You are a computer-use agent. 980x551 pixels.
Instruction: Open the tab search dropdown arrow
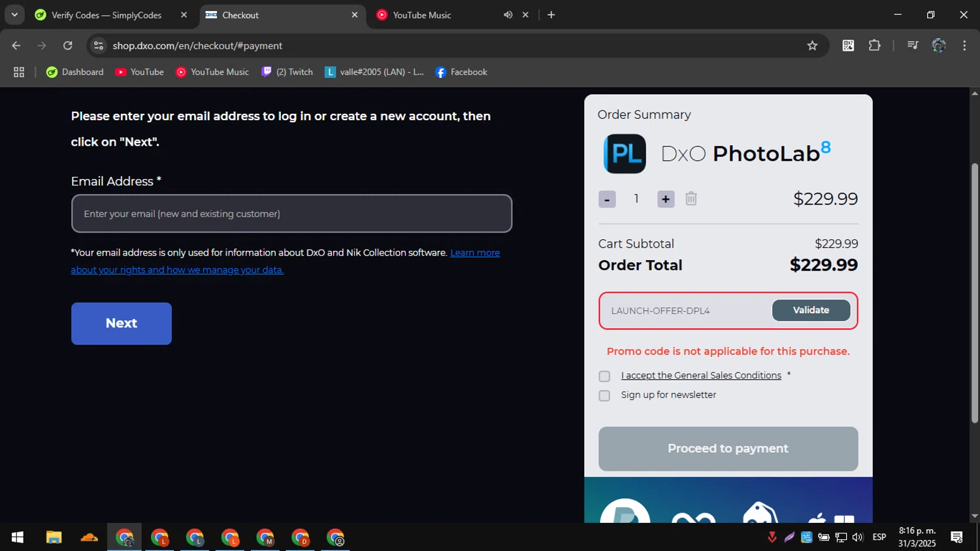pos(14,14)
